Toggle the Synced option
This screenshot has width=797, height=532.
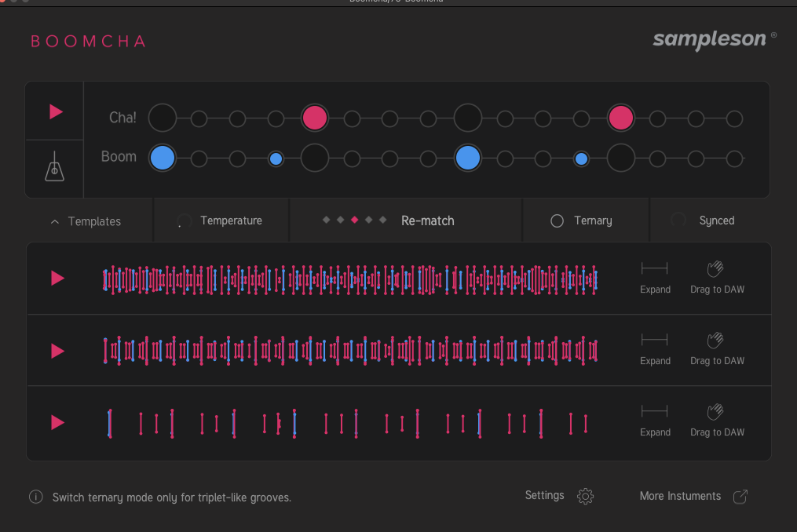(x=678, y=220)
